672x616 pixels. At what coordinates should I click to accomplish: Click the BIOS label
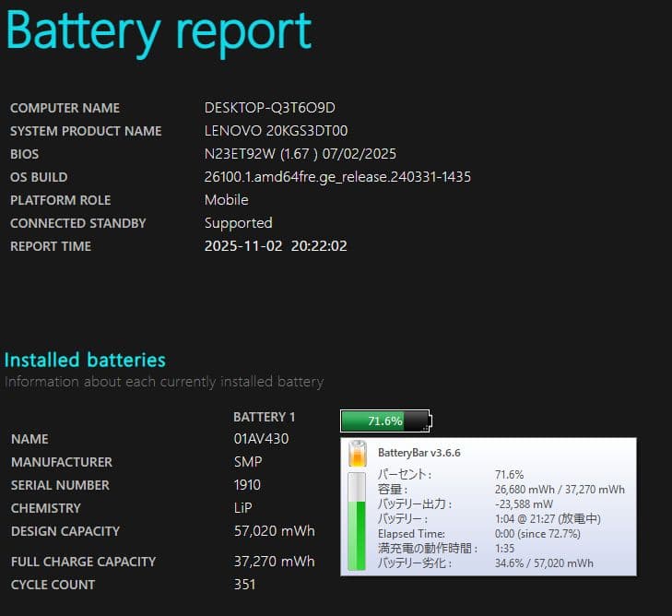pos(25,154)
